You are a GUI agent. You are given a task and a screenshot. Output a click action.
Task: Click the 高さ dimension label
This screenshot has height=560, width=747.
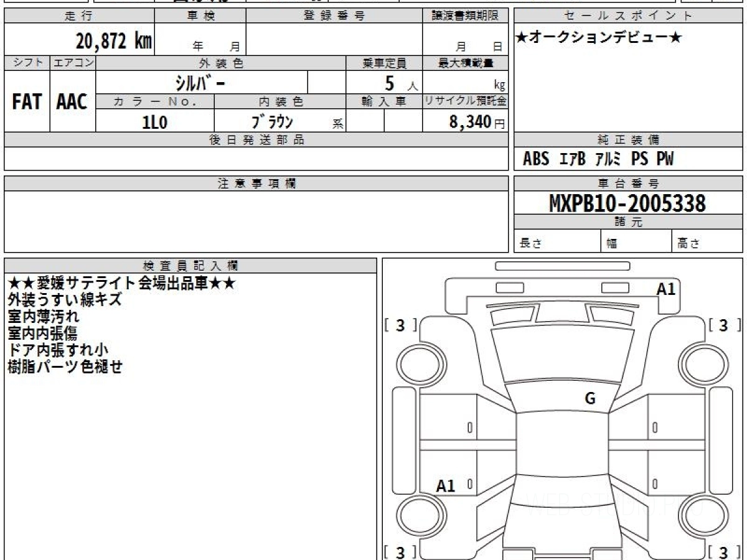coord(688,243)
